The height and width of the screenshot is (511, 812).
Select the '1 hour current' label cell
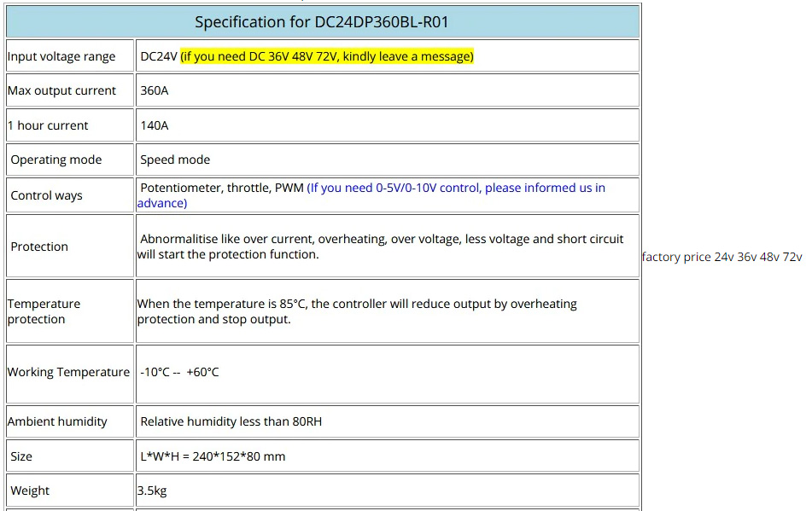tap(70, 125)
